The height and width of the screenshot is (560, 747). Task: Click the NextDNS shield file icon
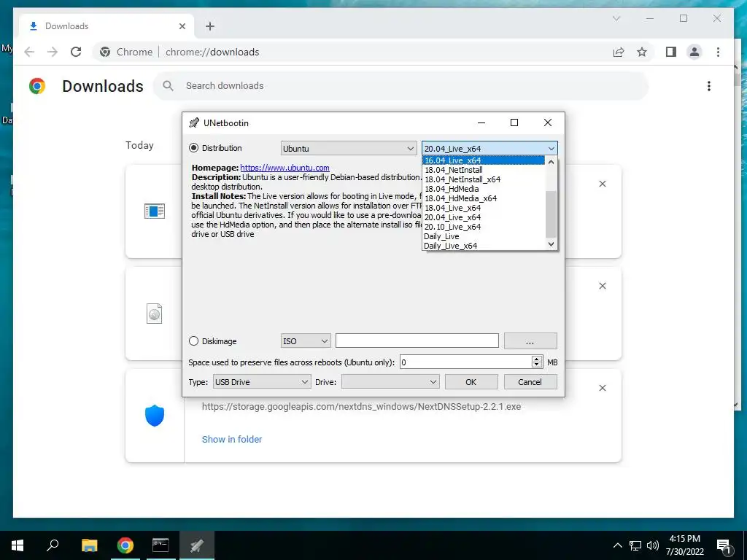155,416
